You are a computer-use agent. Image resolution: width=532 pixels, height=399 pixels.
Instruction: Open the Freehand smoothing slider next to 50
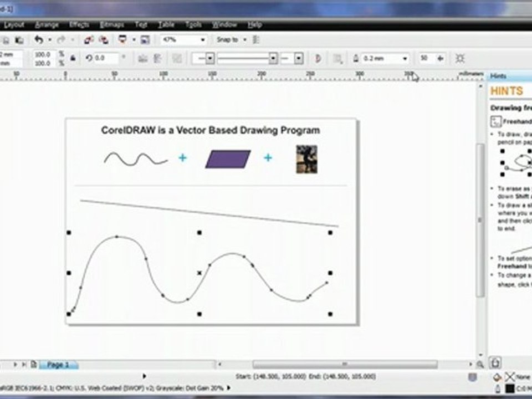pyautogui.click(x=441, y=58)
